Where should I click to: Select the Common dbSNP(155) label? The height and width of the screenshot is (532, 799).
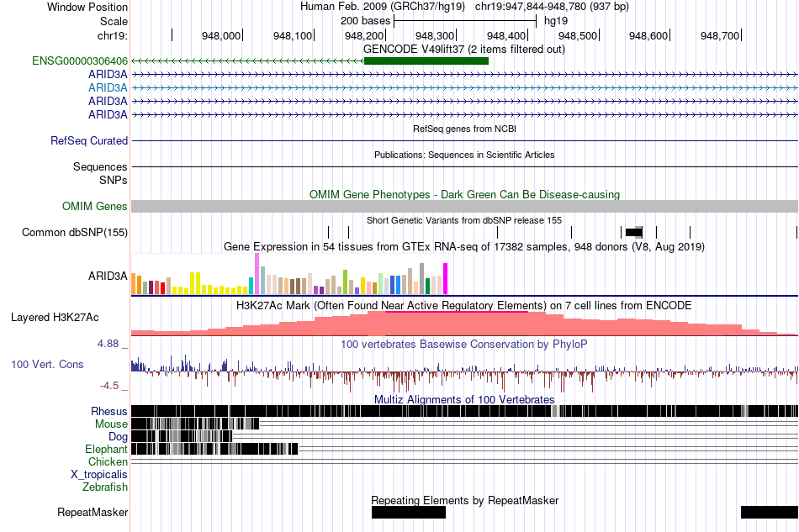point(75,233)
